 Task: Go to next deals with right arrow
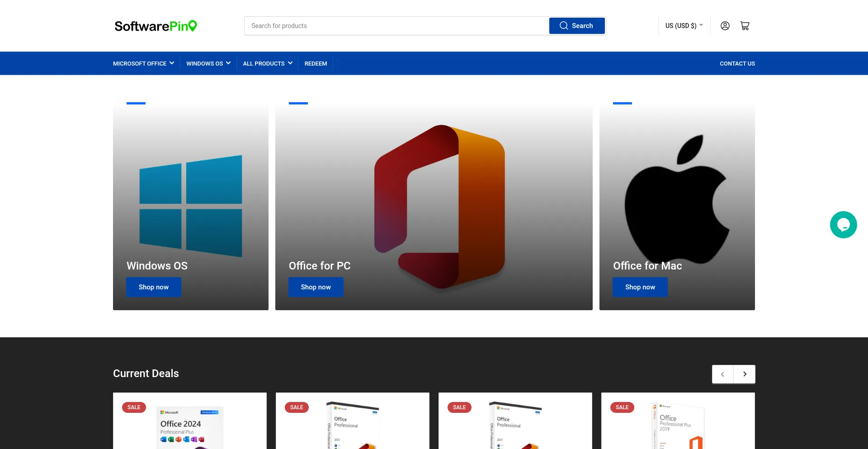pos(745,374)
